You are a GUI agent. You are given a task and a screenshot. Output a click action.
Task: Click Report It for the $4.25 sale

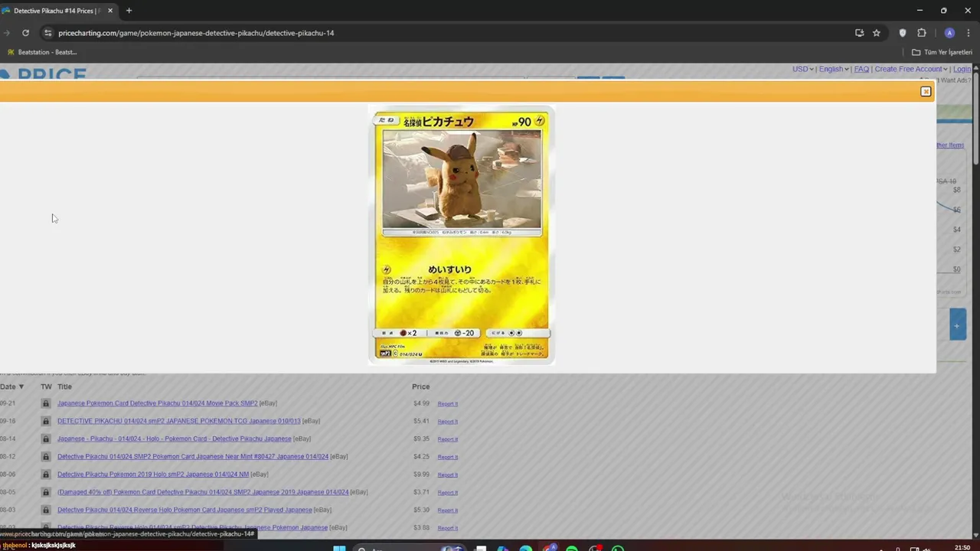448,457
